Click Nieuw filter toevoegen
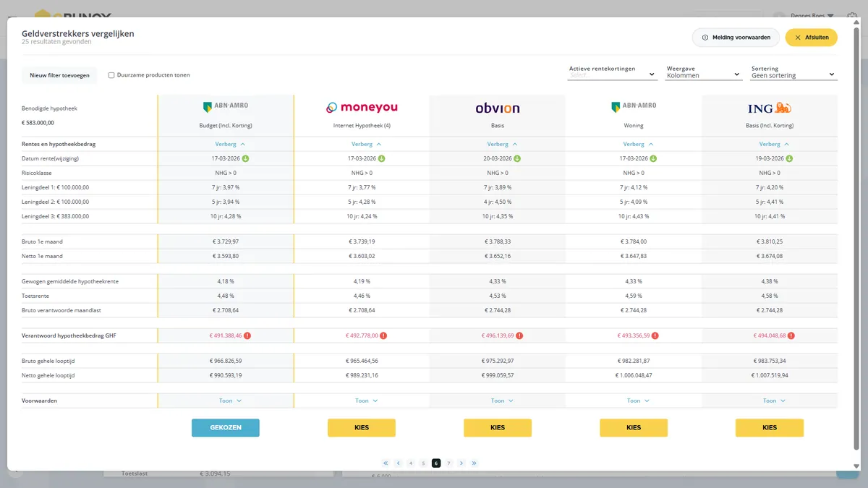Screen dimensions: 868x488 click(x=60, y=75)
